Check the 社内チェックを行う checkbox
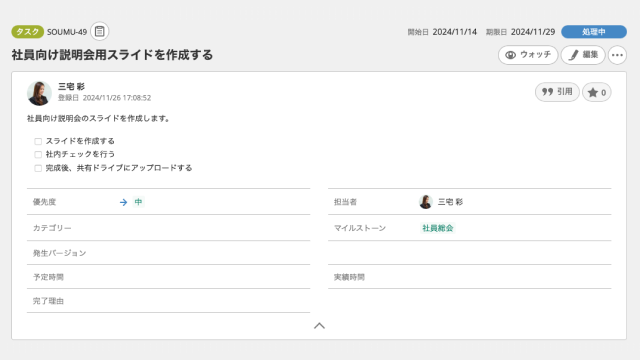640x360 pixels. 38,154
